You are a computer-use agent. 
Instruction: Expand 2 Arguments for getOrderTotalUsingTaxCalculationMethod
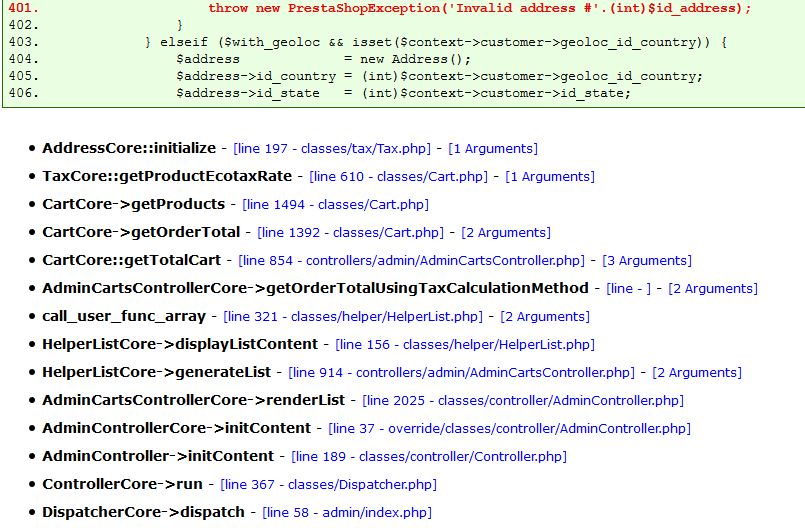pos(713,289)
